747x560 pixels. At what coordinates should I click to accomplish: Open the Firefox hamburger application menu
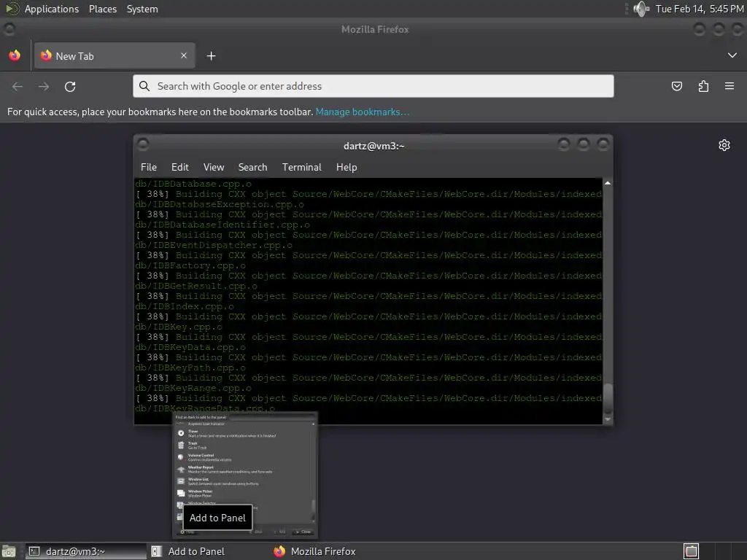(x=729, y=86)
